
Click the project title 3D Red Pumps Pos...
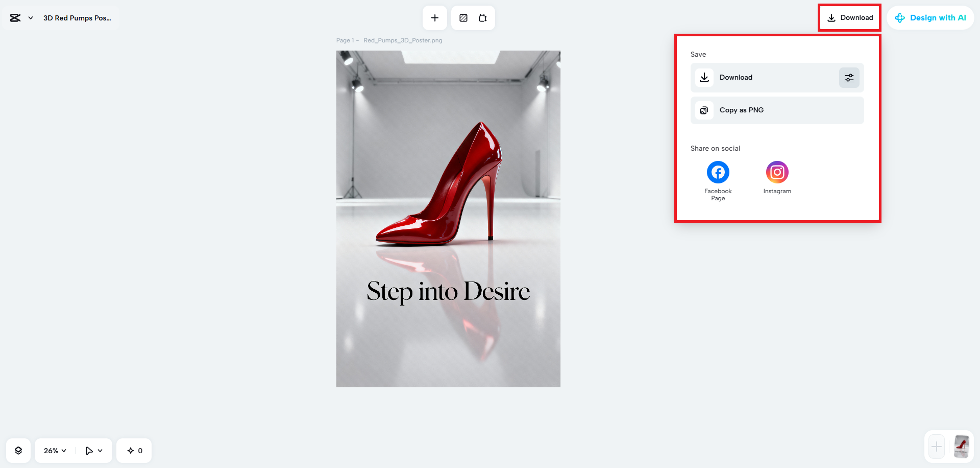click(x=77, y=18)
